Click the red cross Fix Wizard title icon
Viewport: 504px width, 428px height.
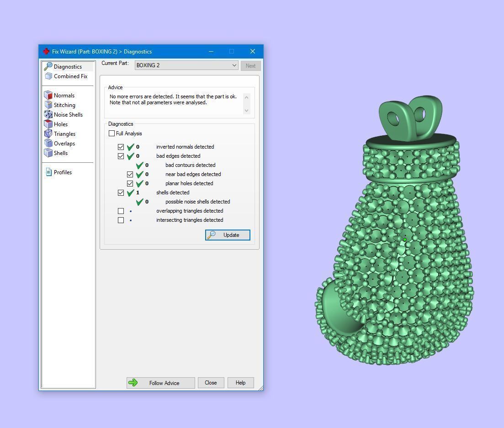(x=46, y=52)
